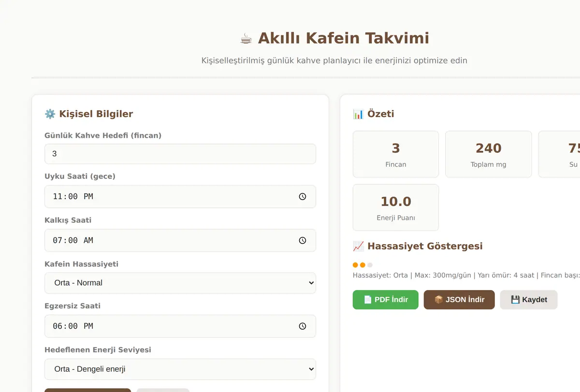Click the Uyku Saati time value 11:00 PM
This screenshot has height=392, width=580.
click(73, 197)
